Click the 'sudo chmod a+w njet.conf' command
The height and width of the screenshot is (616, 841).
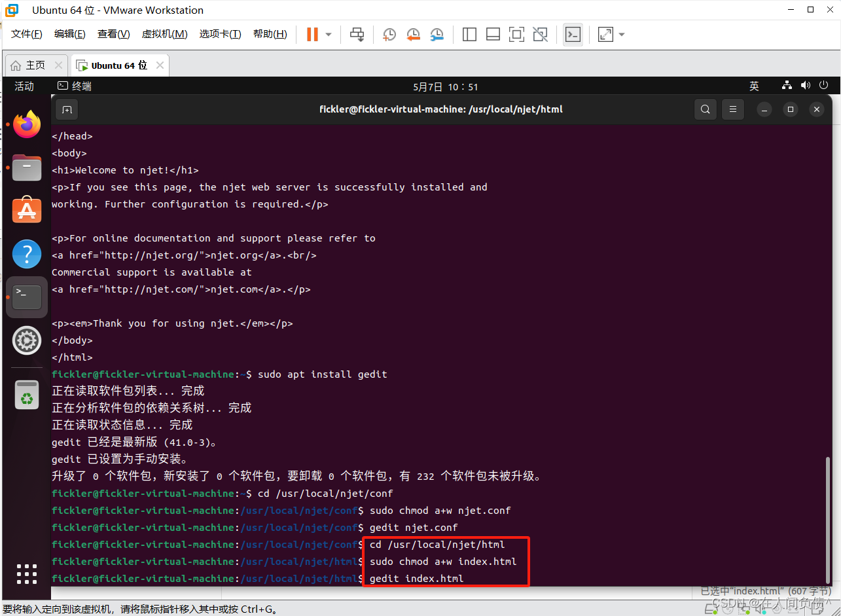tap(440, 511)
